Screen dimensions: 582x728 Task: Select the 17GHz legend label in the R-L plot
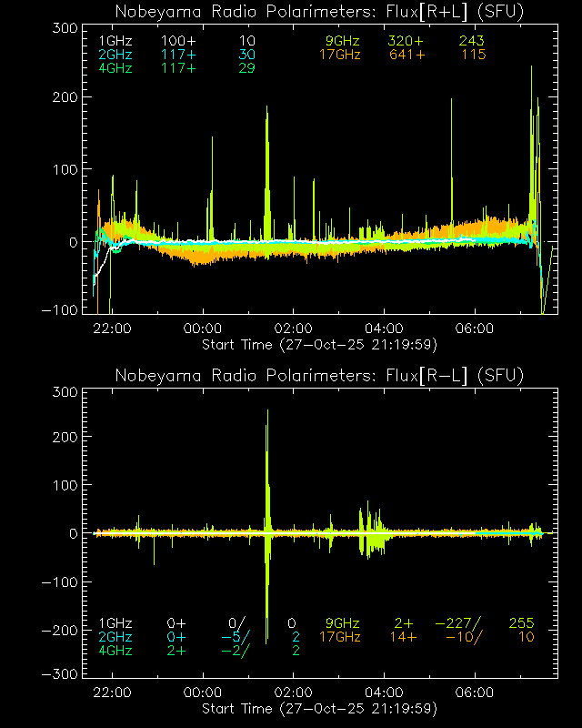[340, 637]
